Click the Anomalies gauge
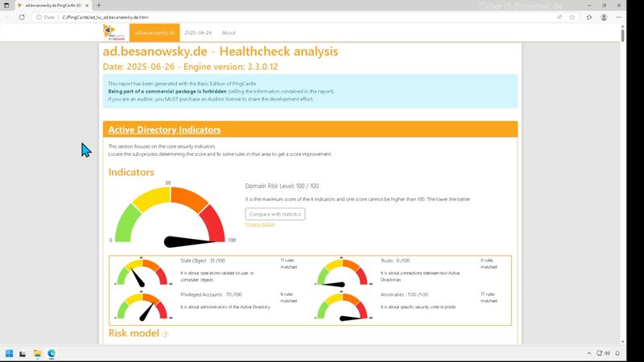The width and height of the screenshot is (644, 362). (342, 306)
